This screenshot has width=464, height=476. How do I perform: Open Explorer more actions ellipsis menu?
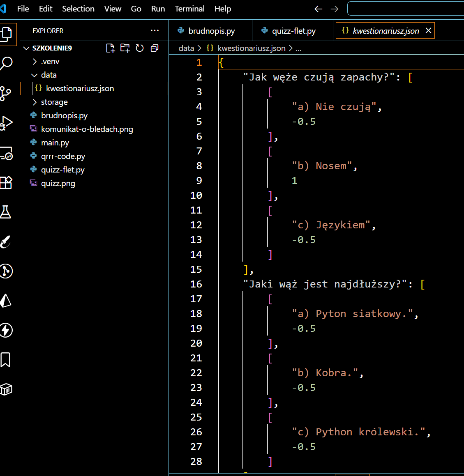(x=155, y=30)
